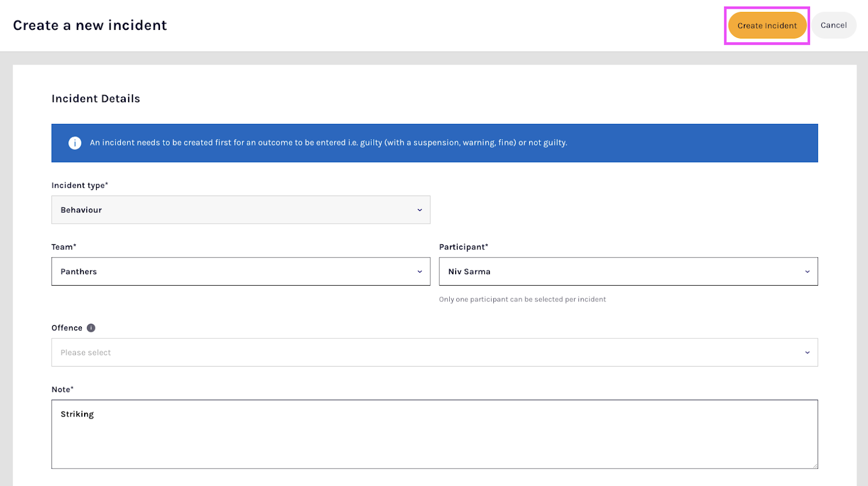
Task: Click the 'Create a new incident' page title
Action: pyautogui.click(x=90, y=26)
